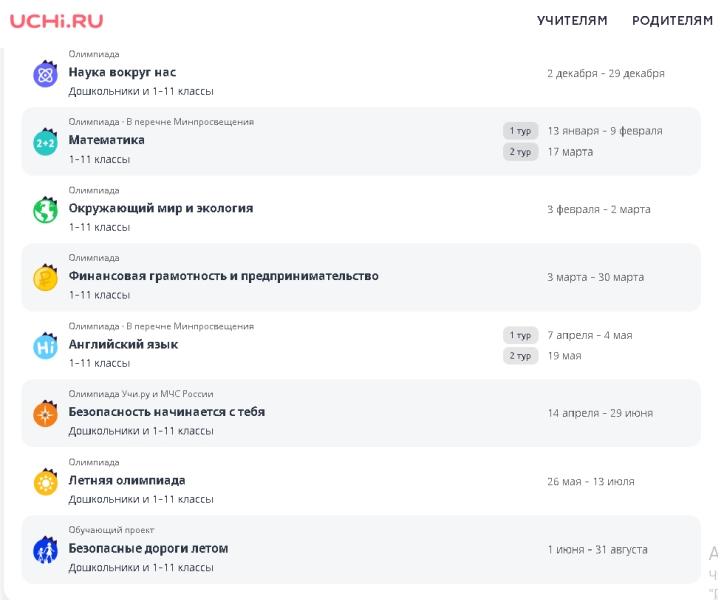Click the green globe Окружающий мир icon
The image size is (718, 600).
coord(45,210)
